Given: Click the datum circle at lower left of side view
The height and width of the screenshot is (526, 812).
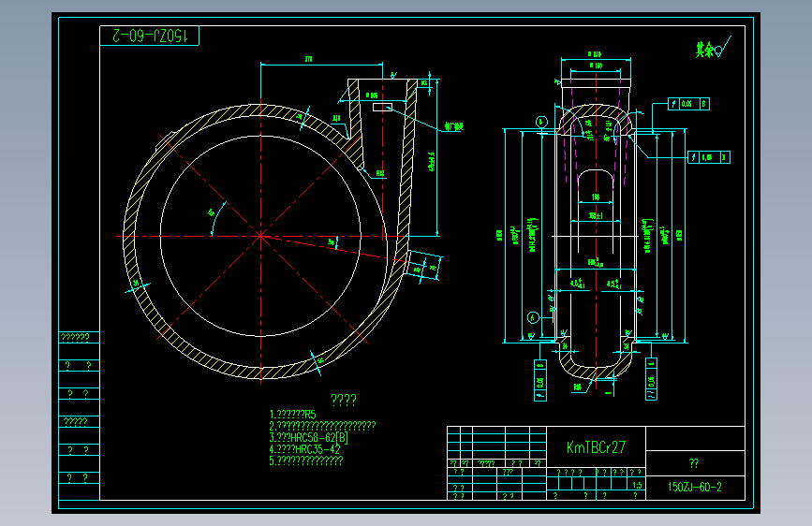Looking at the screenshot, I should point(534,317).
